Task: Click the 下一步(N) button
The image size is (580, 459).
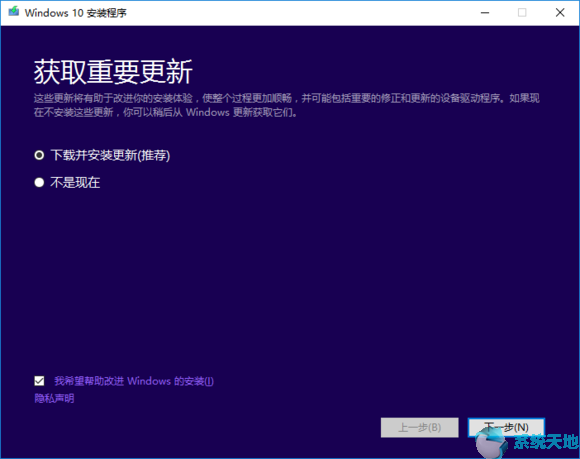Action: point(506,428)
